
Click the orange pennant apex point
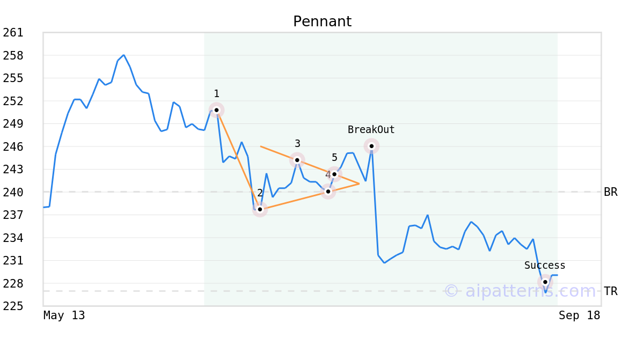(359, 184)
